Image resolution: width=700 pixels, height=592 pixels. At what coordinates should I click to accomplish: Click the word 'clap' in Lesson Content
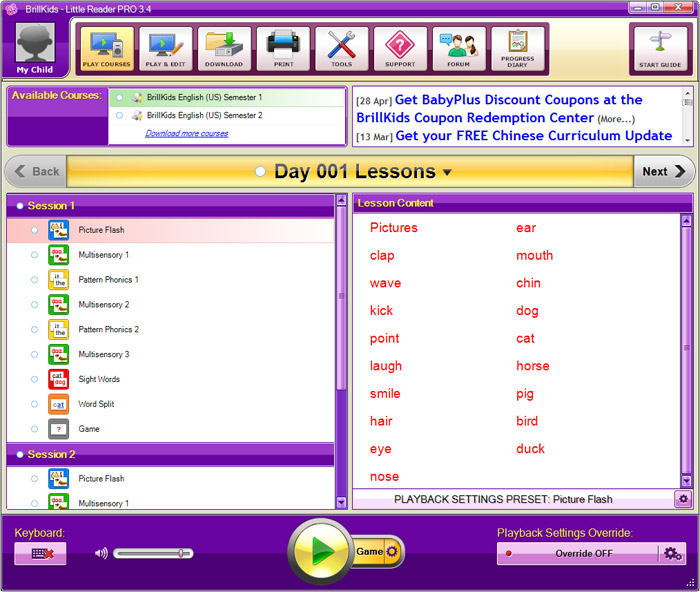click(382, 256)
